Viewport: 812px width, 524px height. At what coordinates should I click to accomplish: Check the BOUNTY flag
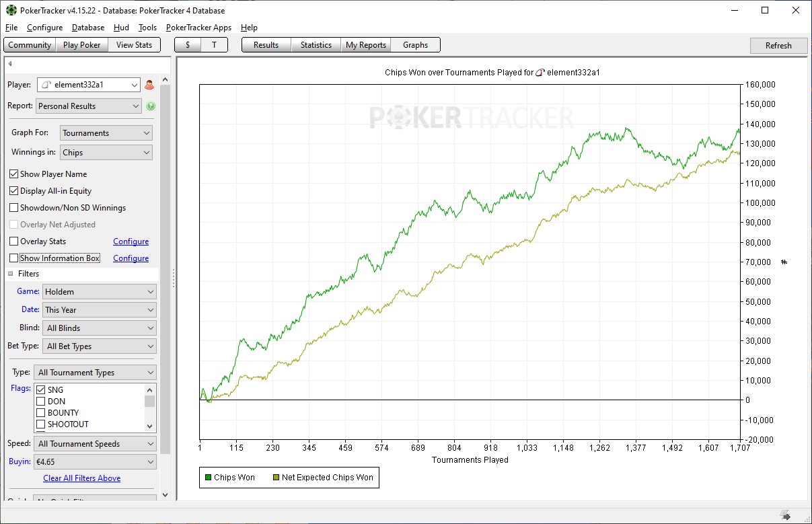(x=41, y=413)
